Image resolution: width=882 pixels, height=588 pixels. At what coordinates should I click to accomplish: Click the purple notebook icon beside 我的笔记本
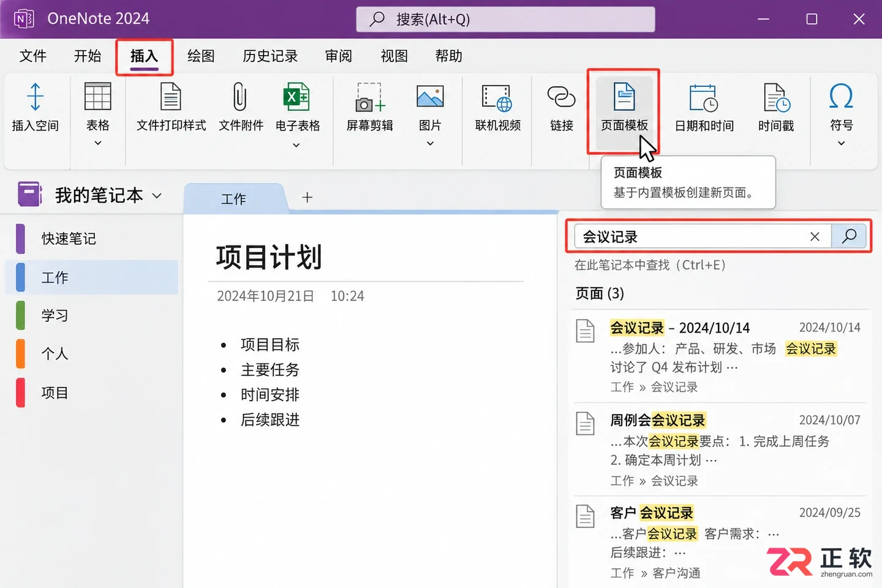click(x=29, y=195)
